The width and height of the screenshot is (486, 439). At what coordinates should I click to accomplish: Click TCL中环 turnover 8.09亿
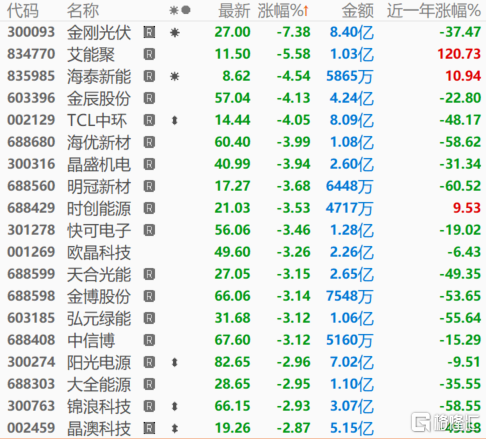(352, 120)
